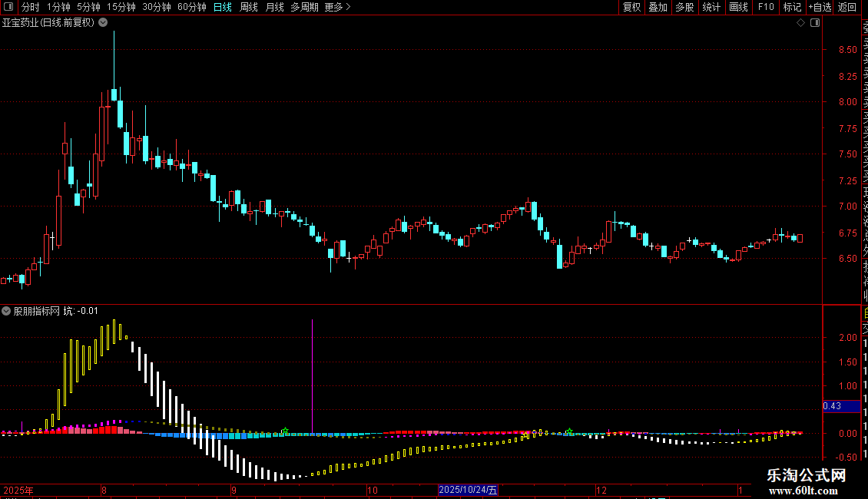Click the 返回 back button

coord(847,7)
